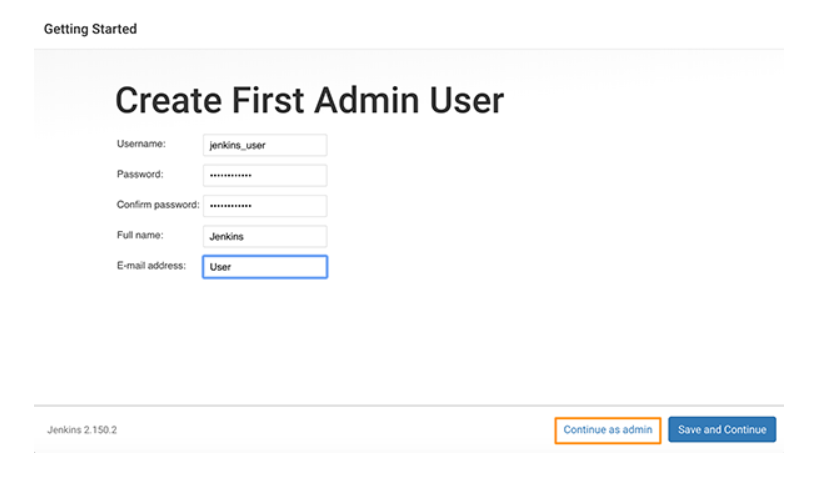Click the E-mail address label
The image size is (835, 477).
[151, 265]
